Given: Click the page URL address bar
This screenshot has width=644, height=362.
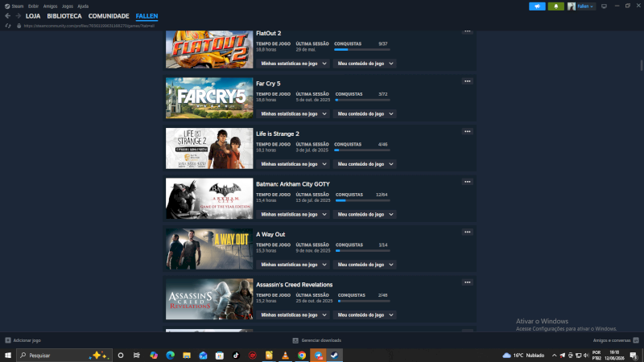Looking at the screenshot, I should point(89,26).
